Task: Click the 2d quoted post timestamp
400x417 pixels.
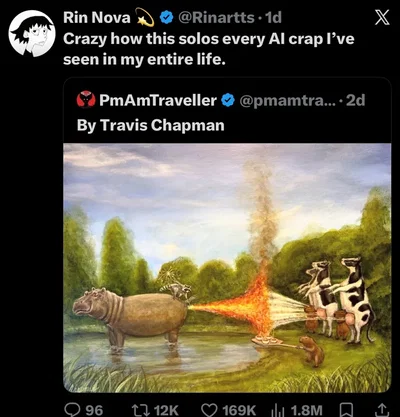Action: [x=356, y=100]
